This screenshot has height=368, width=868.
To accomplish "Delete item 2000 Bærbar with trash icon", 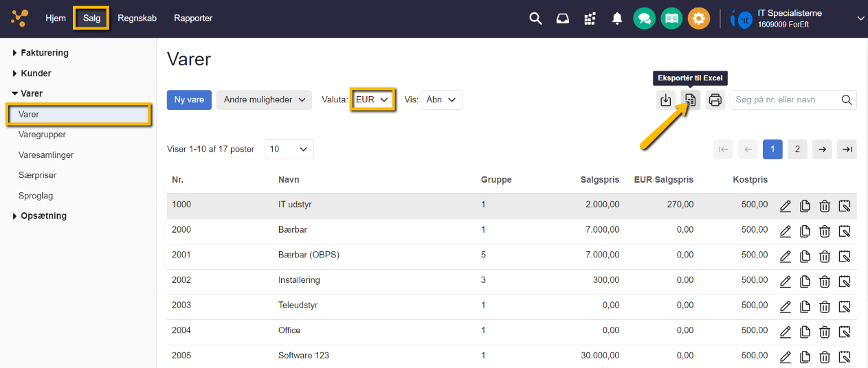I will click(x=825, y=231).
